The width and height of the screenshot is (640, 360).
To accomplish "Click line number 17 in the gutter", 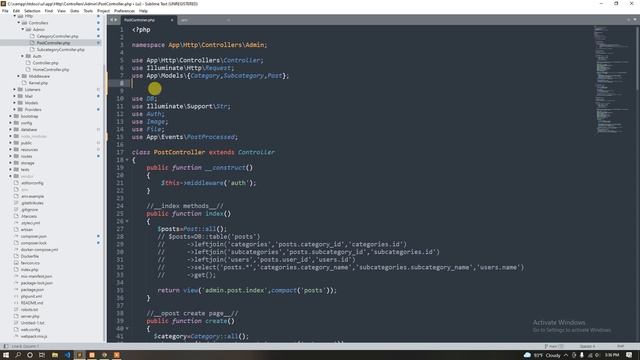I will click(x=120, y=152).
